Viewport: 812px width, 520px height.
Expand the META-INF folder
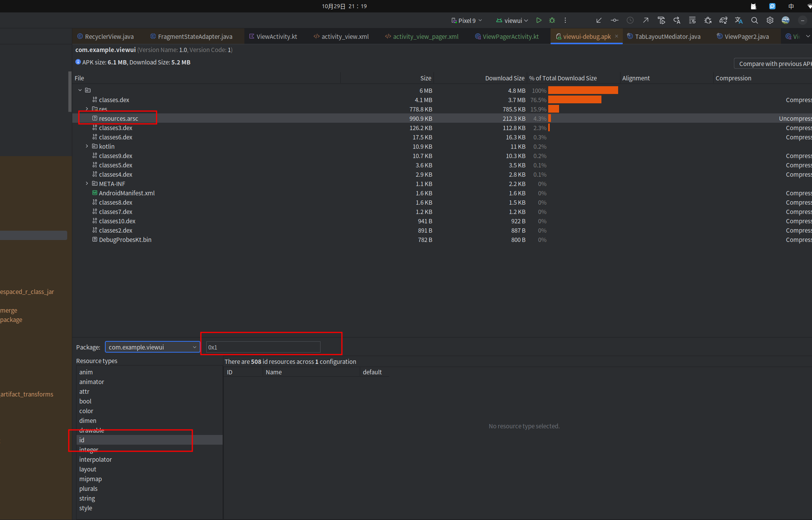pos(87,184)
